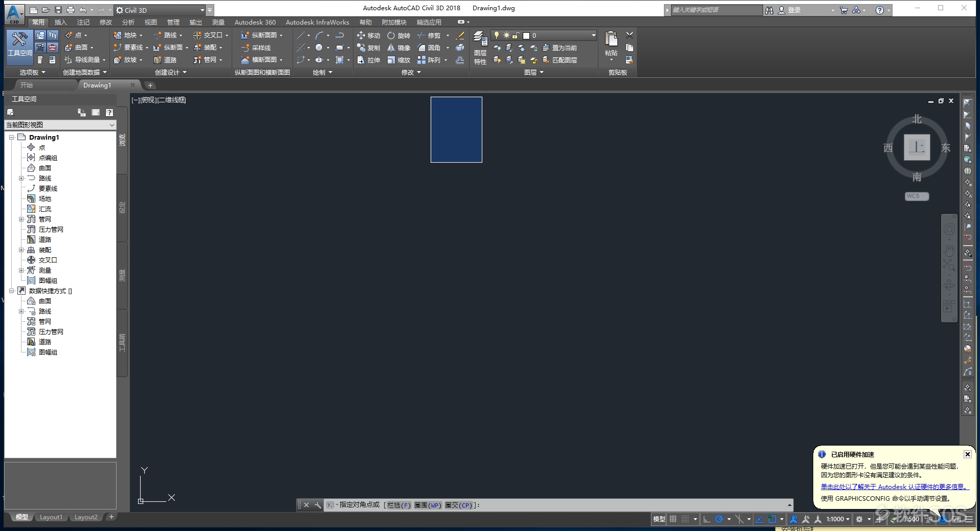
Task: Select the Circle drawing tool
Action: click(319, 48)
